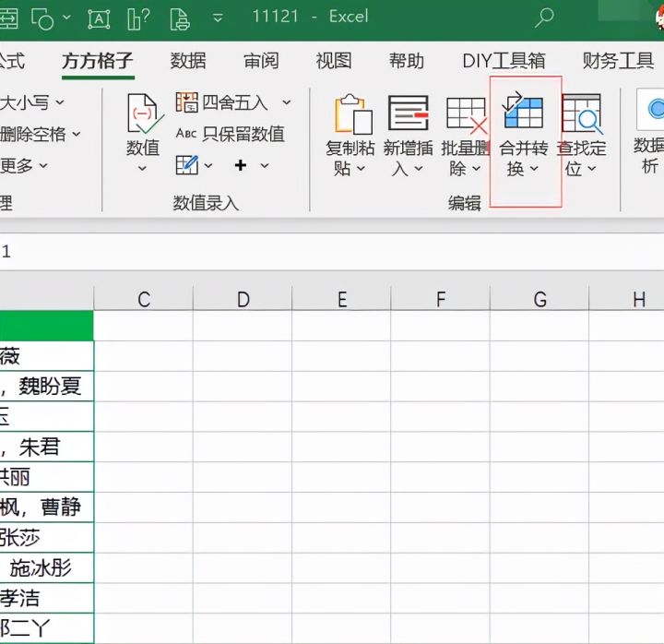
Task: Click the text box A icon in title bar
Action: click(x=99, y=19)
